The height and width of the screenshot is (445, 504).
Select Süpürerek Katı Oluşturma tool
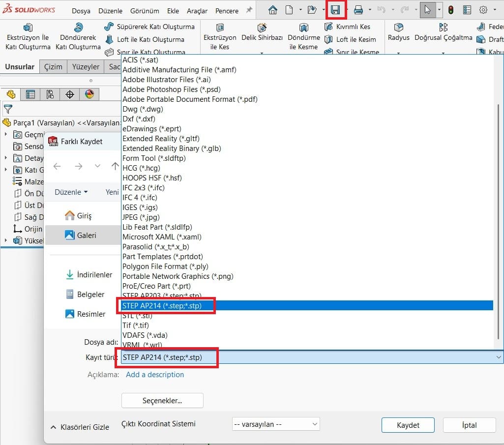(149, 27)
